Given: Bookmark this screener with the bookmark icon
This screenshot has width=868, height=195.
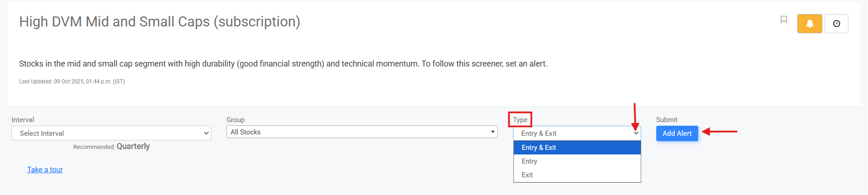Looking at the screenshot, I should (x=784, y=20).
